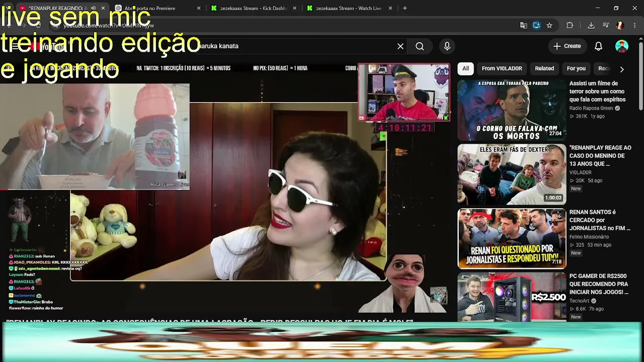The width and height of the screenshot is (644, 362).
Task: Click the YouTube search magnifier button
Action: click(x=420, y=46)
